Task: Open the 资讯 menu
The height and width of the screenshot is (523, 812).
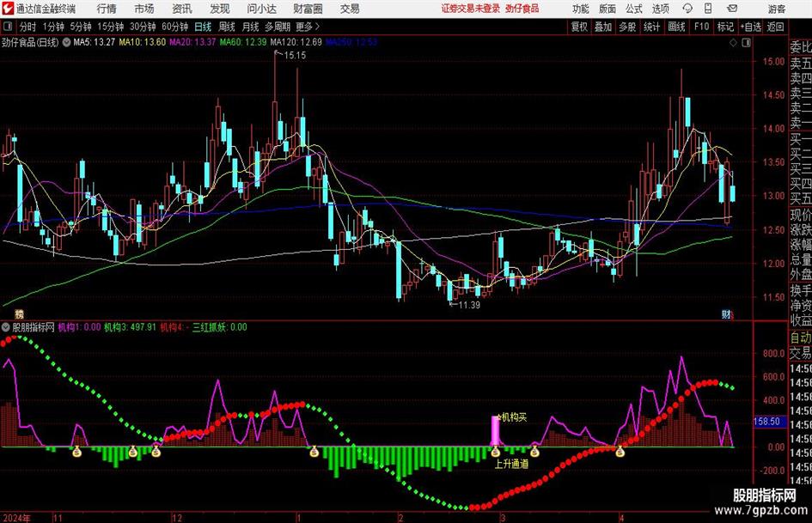Action: click(182, 9)
